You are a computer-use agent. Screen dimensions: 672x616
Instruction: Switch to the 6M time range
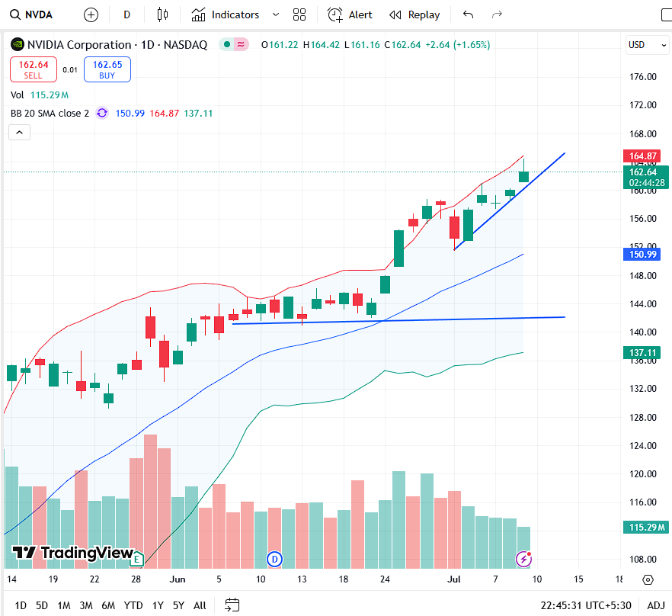[x=108, y=605]
